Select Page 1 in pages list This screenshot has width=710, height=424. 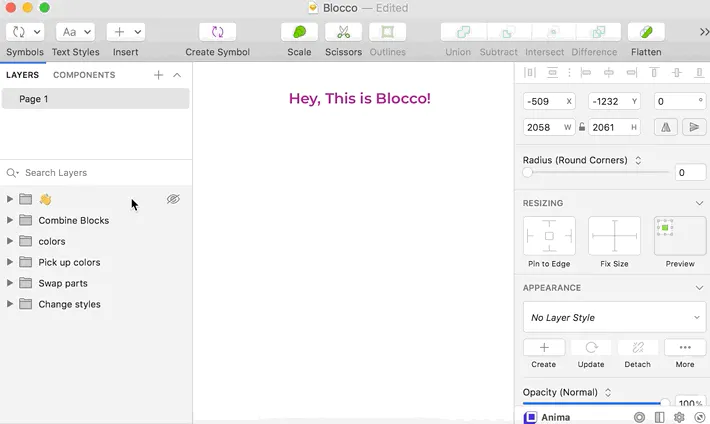[96, 99]
